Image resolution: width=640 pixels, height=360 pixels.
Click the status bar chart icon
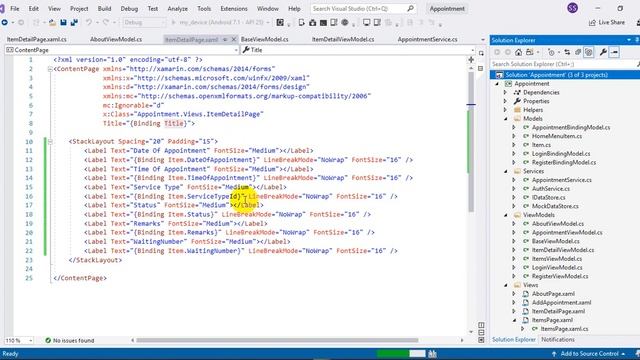pos(432,354)
